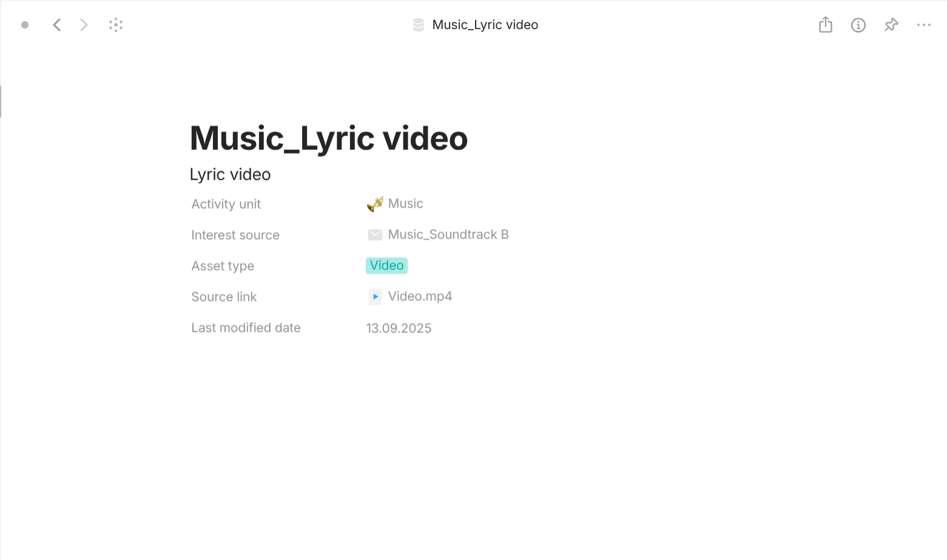Click the Asset type property label

pyautogui.click(x=223, y=266)
